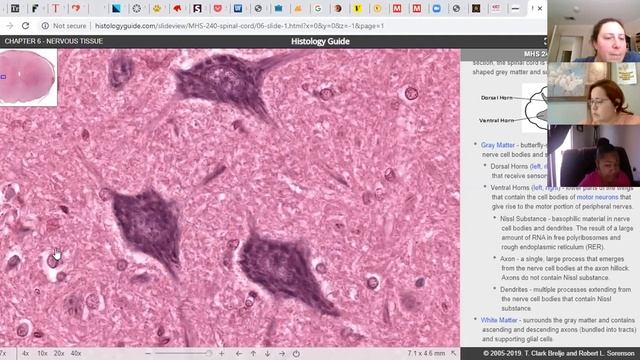The image size is (640, 360).
Task: Click the diagonal arrow beside slide dimensions
Action: [x=453, y=353]
